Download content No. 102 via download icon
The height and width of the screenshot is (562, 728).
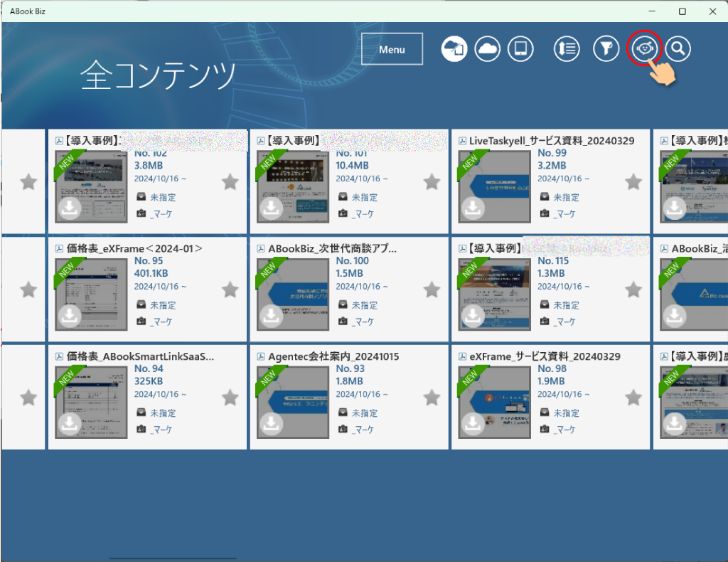pyautogui.click(x=70, y=208)
